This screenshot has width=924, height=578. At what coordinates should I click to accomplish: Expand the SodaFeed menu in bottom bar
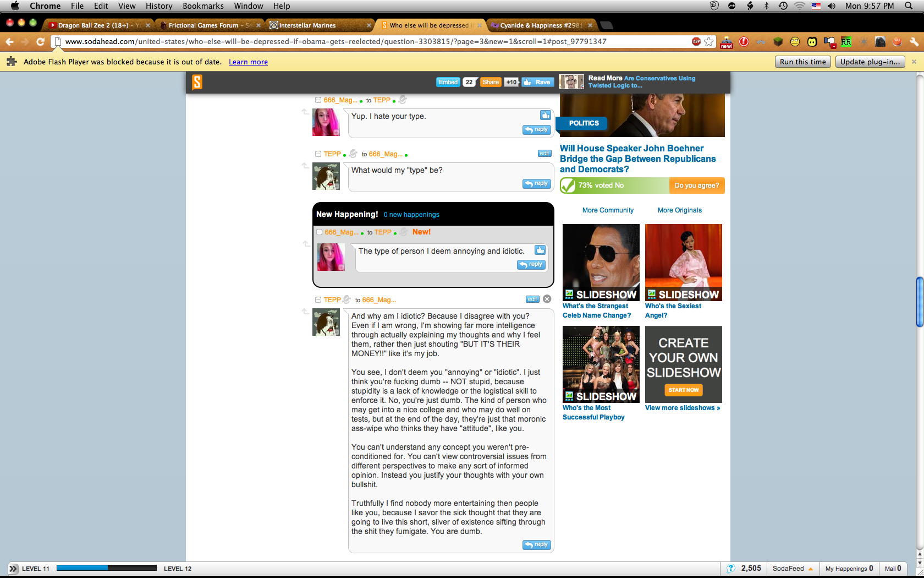(x=793, y=569)
